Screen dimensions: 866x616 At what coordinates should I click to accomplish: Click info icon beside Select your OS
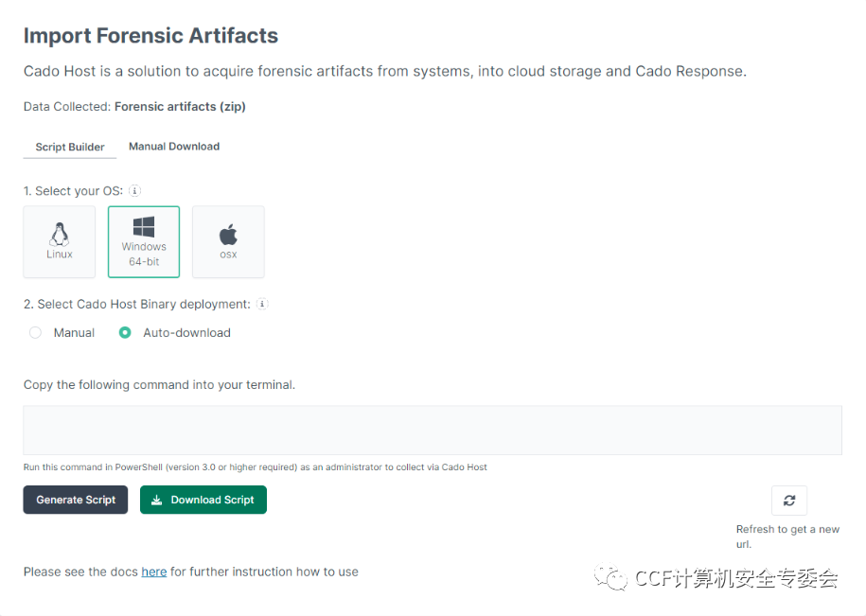tap(134, 190)
